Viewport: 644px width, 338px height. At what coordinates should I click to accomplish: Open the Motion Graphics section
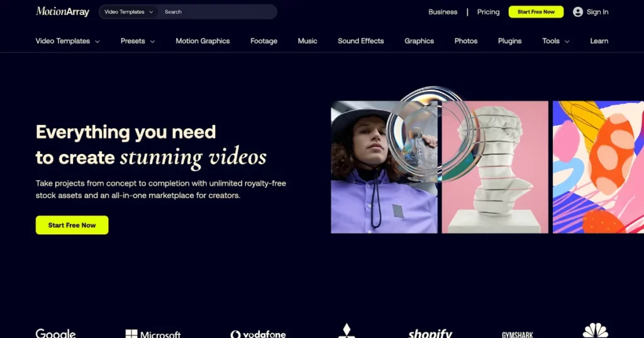[x=203, y=41]
